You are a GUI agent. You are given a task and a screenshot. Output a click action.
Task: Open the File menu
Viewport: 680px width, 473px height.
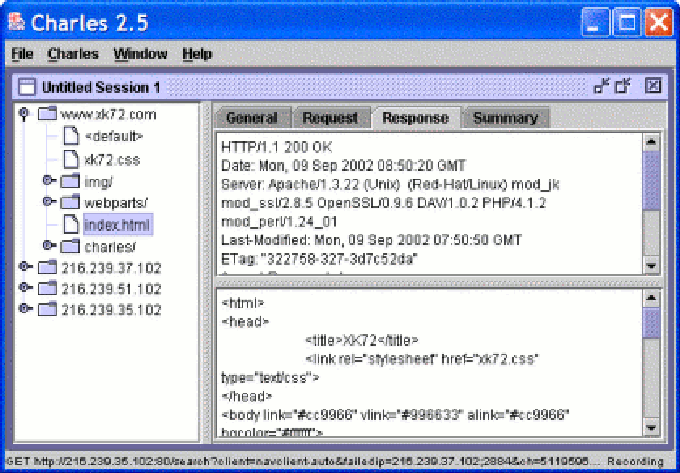[x=22, y=54]
